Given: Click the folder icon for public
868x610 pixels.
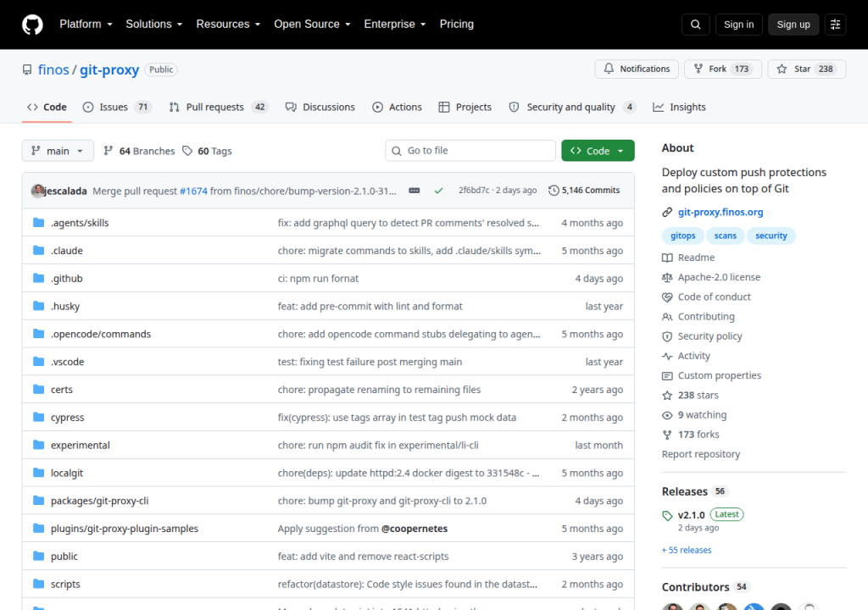Looking at the screenshot, I should tap(38, 556).
